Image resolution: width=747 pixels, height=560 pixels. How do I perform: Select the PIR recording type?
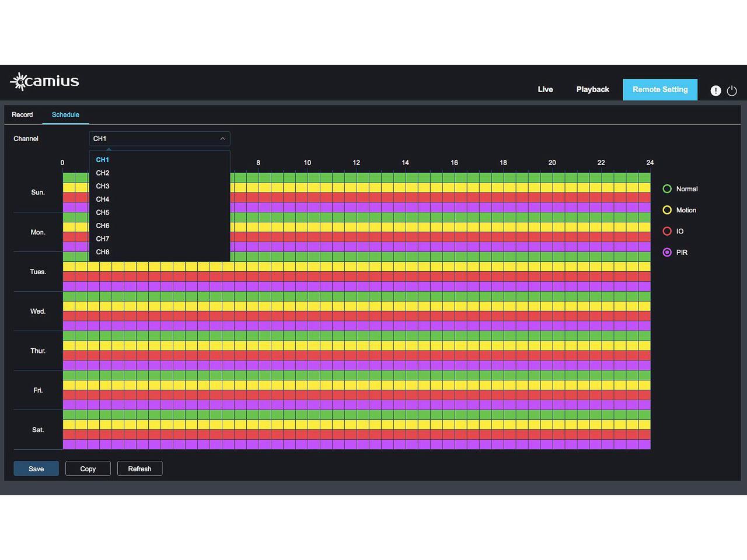[667, 253]
